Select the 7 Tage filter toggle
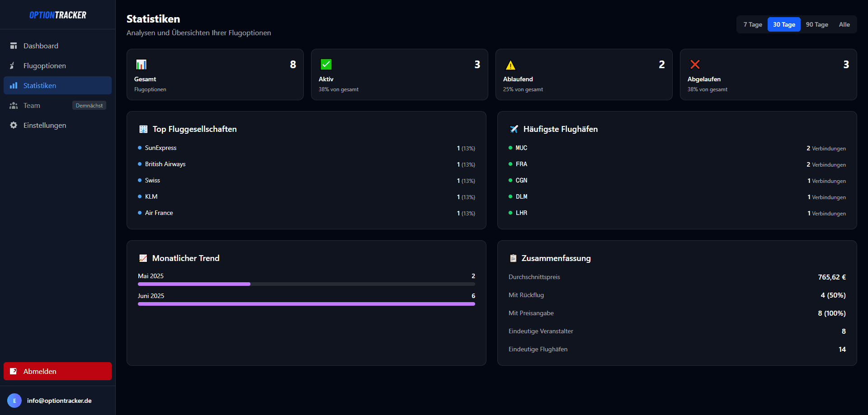Image resolution: width=868 pixels, height=415 pixels. [x=752, y=24]
